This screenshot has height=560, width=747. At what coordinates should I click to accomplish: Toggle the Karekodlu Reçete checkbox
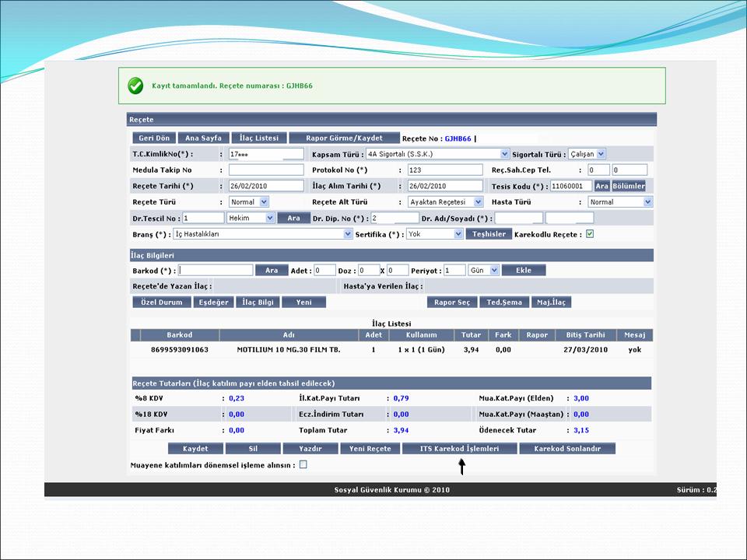pyautogui.click(x=590, y=233)
